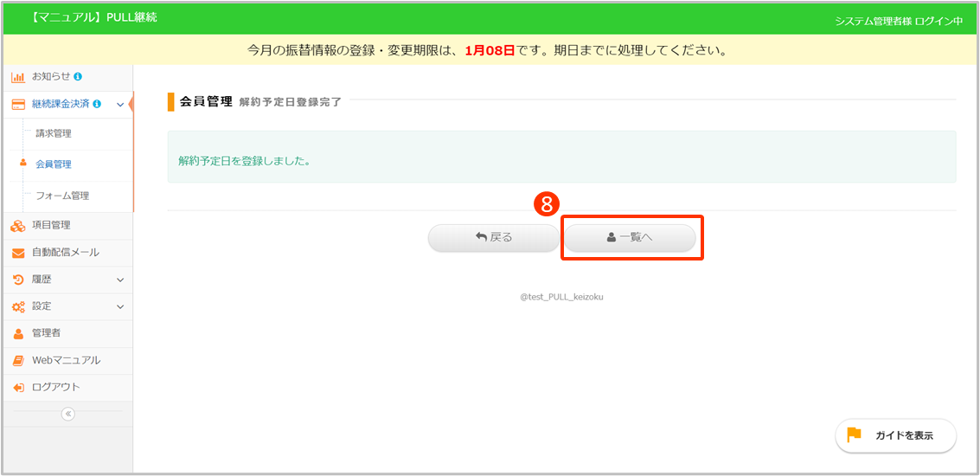
Task: Expand the 履歴 submenu chevron
Action: 120,280
